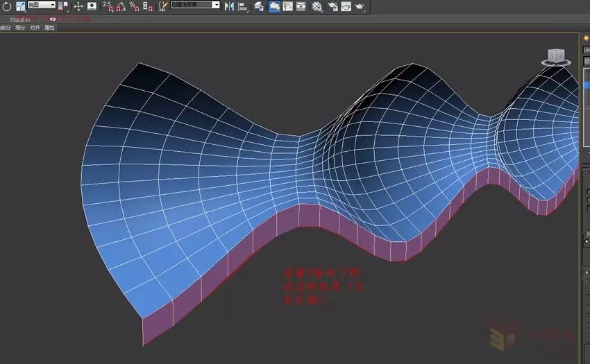This screenshot has width=590, height=364.
Task: Open the Curve Editor
Action: [288, 6]
